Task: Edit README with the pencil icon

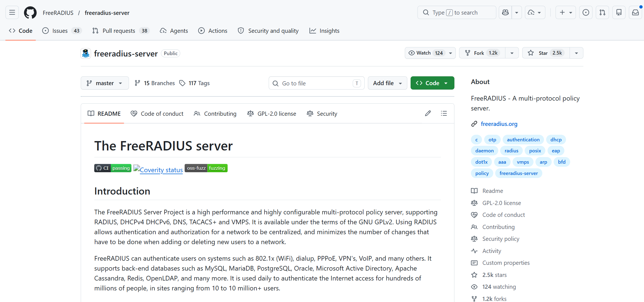Action: [x=428, y=113]
